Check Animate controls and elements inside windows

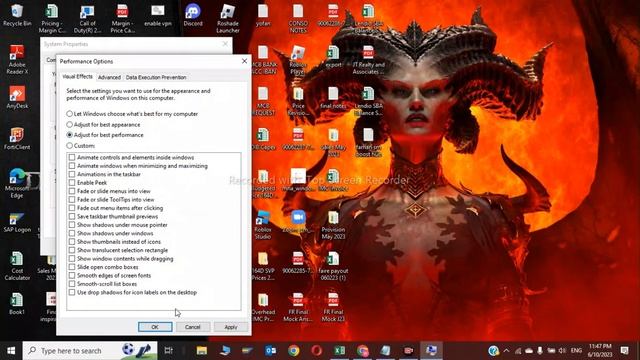coord(72,157)
